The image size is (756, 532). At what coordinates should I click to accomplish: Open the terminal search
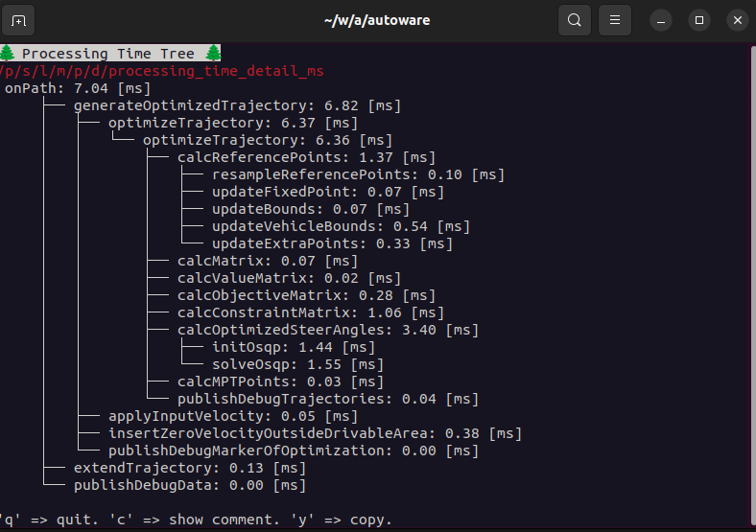(x=575, y=20)
